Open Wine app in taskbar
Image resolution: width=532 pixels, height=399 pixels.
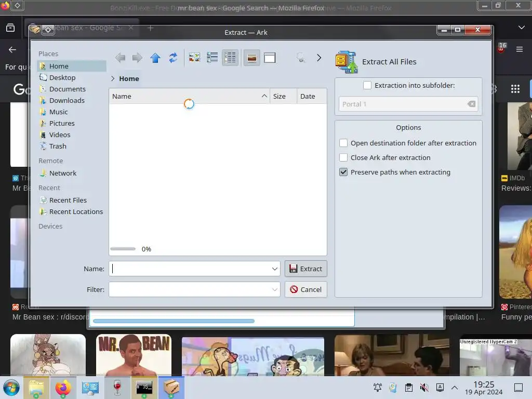[117, 388]
